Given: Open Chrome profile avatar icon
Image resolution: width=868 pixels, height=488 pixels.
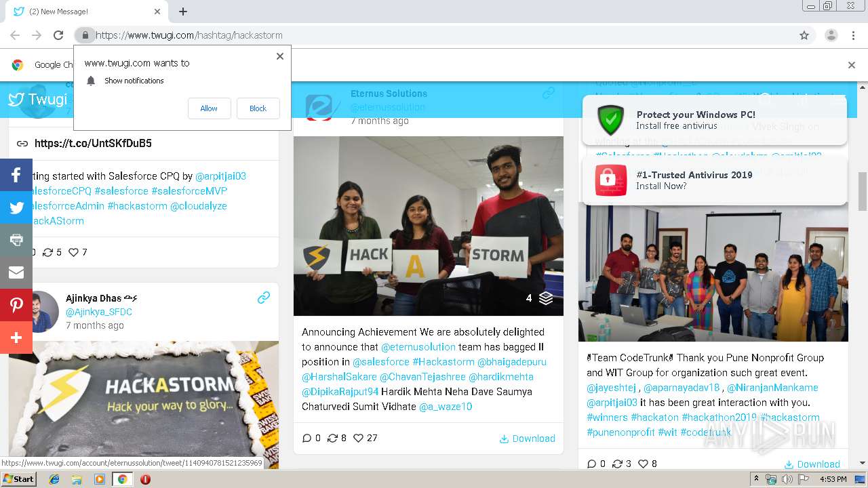Looking at the screenshot, I should (831, 35).
